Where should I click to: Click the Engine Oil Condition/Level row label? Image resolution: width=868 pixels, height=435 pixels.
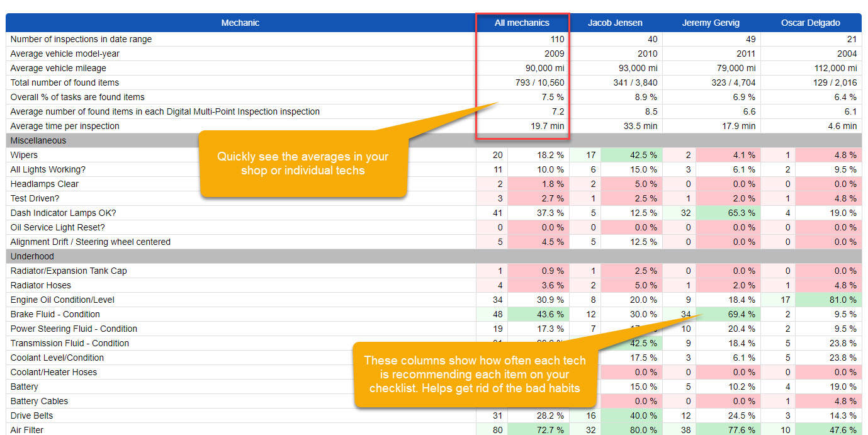tap(62, 300)
